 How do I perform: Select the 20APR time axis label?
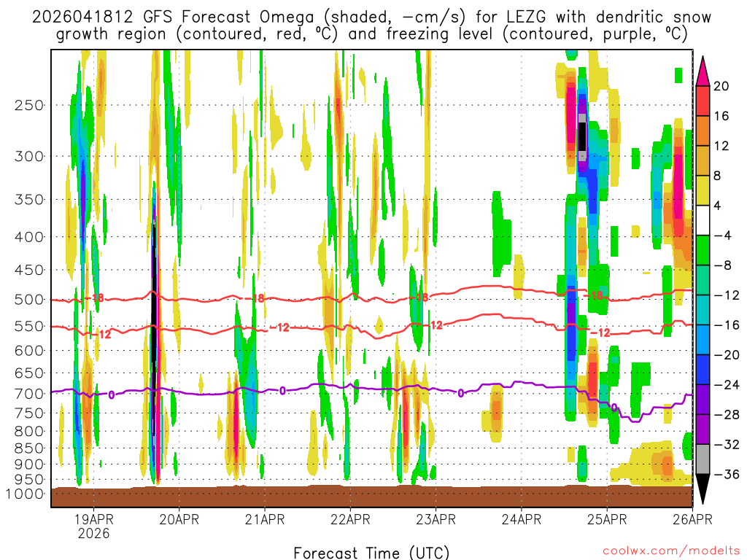(179, 519)
